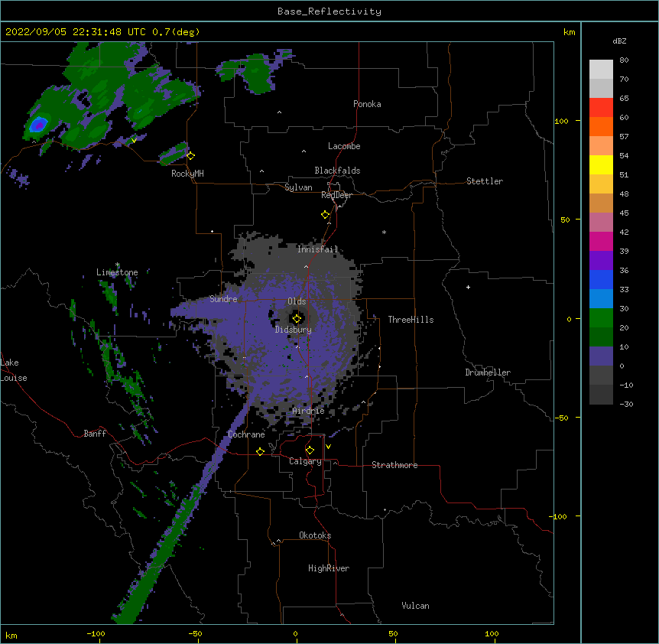This screenshot has width=659, height=644.
Task: Click the RedDeer city label
Action: (336, 195)
